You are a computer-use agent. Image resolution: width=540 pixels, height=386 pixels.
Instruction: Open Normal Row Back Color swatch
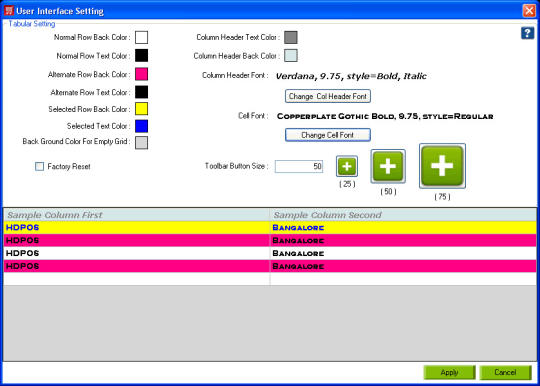tap(142, 37)
